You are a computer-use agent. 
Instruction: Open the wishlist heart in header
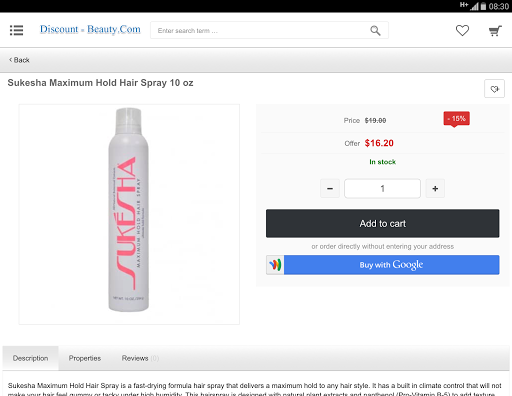pos(462,30)
